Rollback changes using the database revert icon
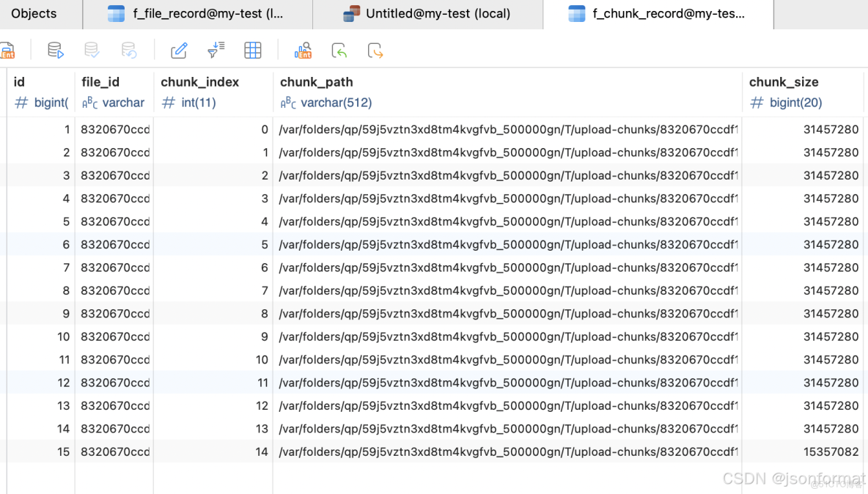The image size is (868, 494). (x=129, y=50)
